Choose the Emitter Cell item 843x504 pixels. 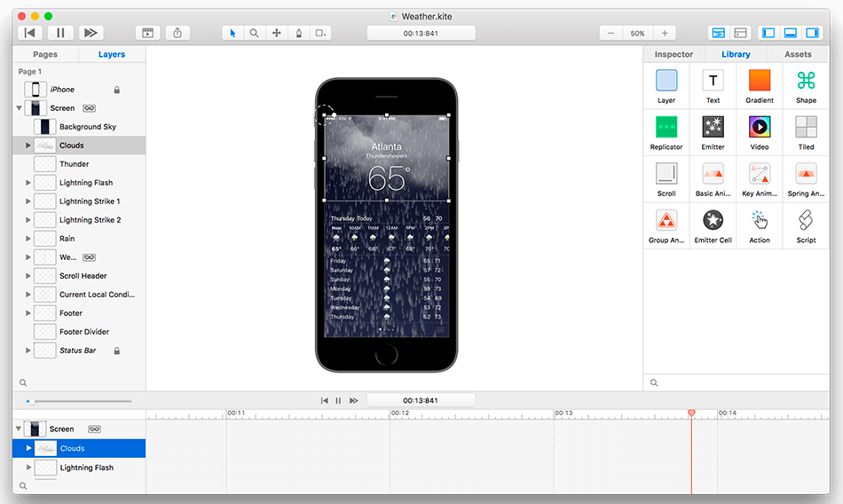[713, 226]
